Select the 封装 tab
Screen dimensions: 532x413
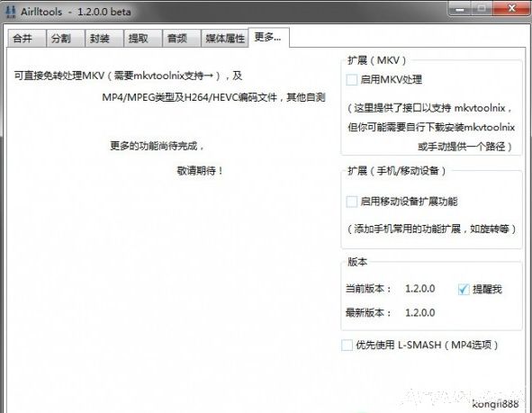104,39
